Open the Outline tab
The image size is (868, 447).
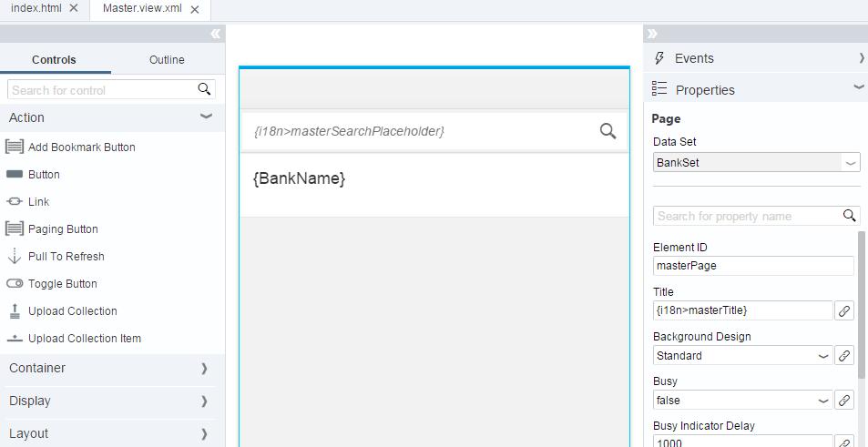[x=168, y=60]
